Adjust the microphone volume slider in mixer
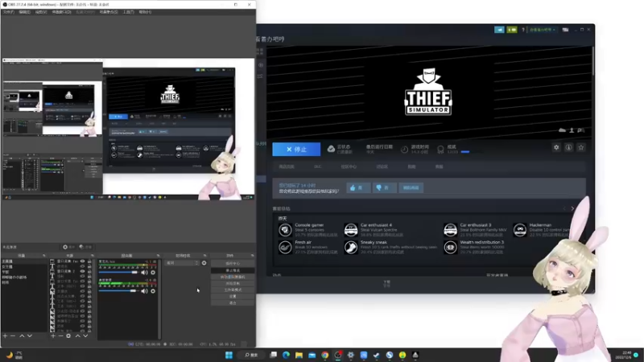Image resolution: width=644 pixels, height=362 pixels. (118, 273)
